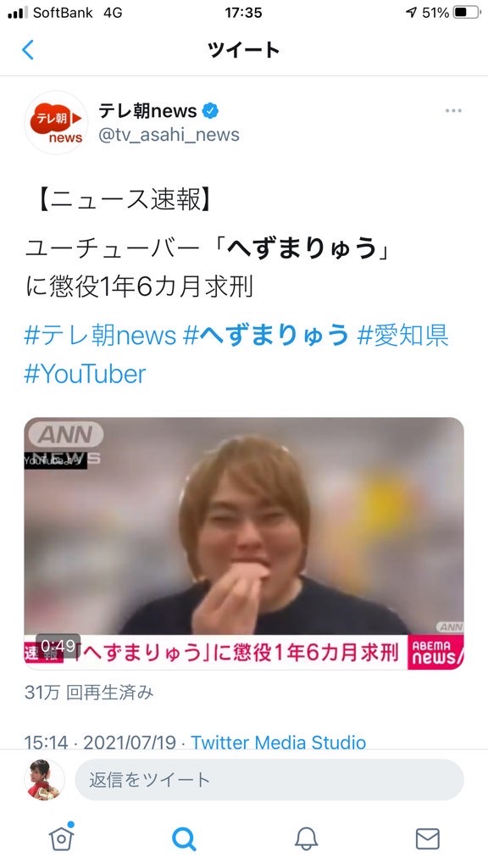This screenshot has width=488, height=868.
Task: Open hashtag #YouTuber
Action: point(86,374)
